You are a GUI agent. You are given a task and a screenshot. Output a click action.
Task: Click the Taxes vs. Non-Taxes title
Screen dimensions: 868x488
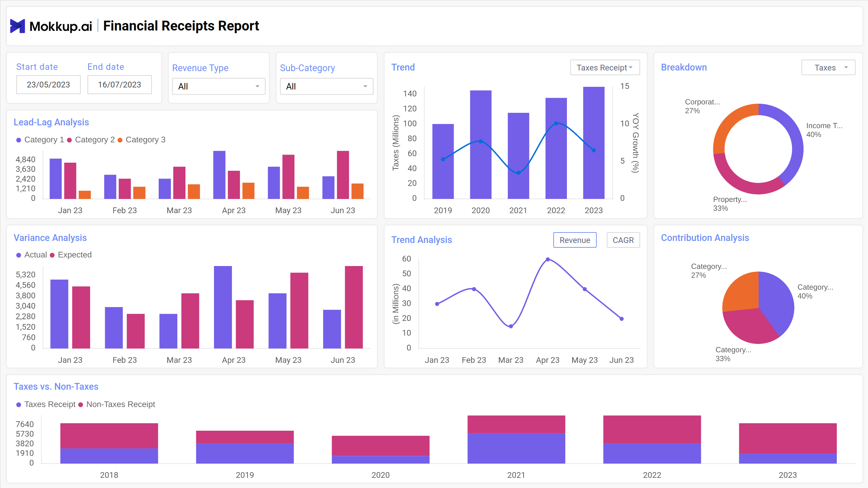[56, 387]
